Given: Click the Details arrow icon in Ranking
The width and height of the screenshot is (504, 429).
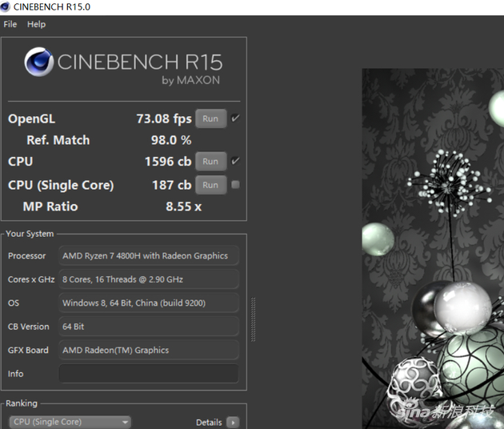Looking at the screenshot, I should (x=232, y=422).
